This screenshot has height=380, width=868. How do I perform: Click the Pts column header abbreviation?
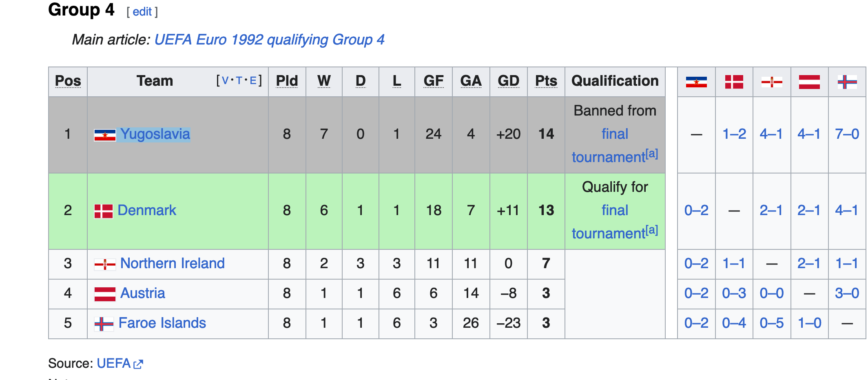pyautogui.click(x=546, y=81)
